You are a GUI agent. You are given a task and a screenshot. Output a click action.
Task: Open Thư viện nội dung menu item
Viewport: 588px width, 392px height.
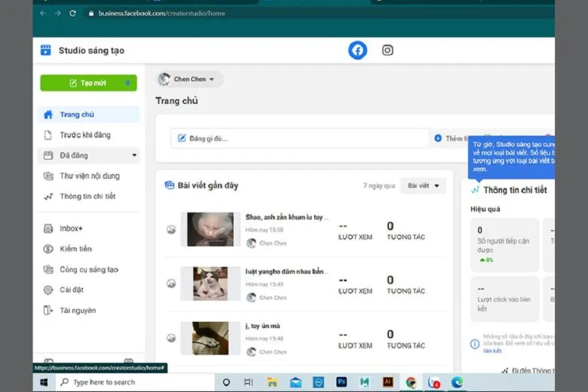tap(89, 176)
